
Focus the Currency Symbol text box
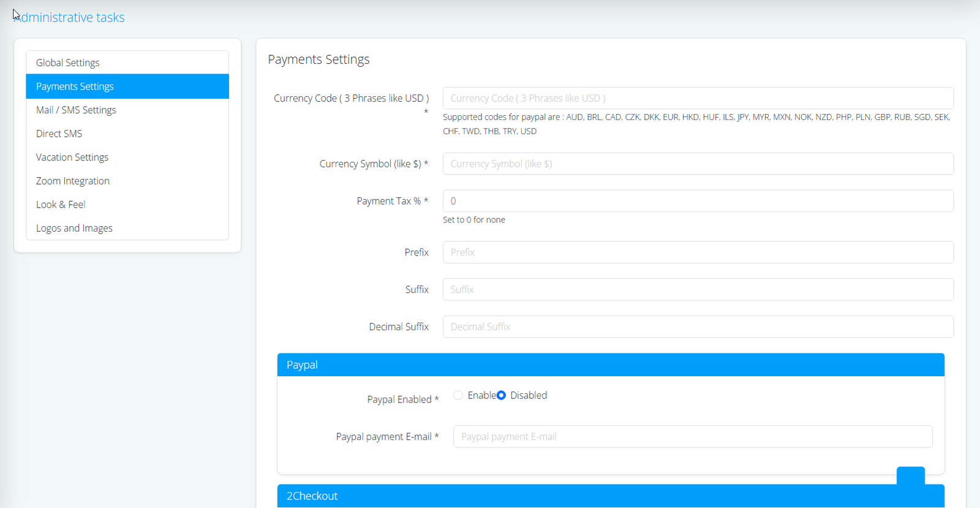point(698,164)
